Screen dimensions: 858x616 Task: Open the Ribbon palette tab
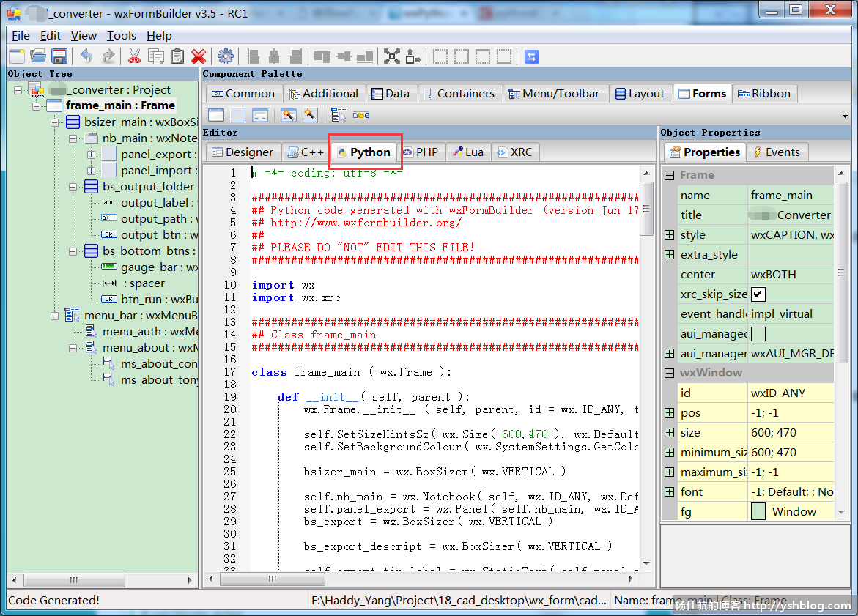point(764,94)
